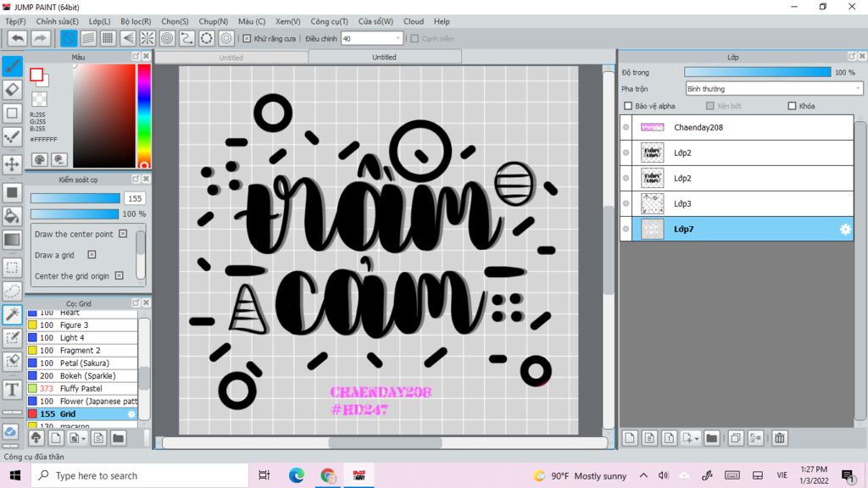Open the Tệp(F) menu
The height and width of the screenshot is (488, 868).
[x=15, y=21]
